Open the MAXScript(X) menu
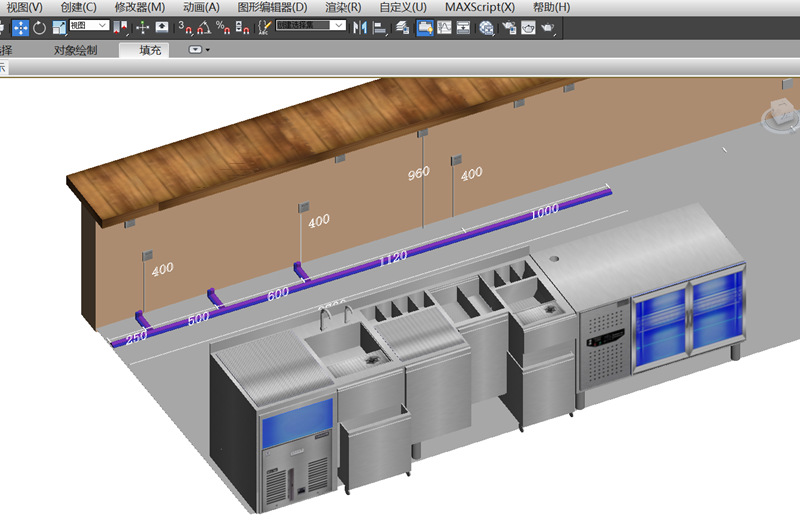 480,7
